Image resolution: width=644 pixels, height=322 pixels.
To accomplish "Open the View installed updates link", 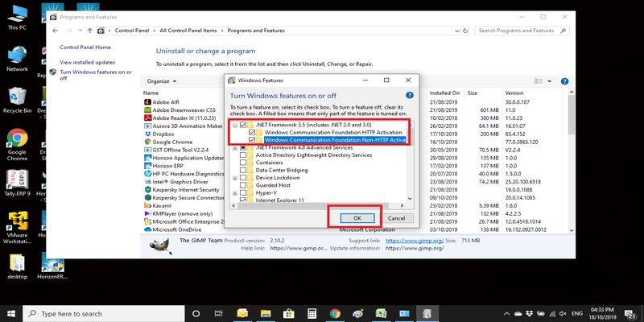I will coord(87,62).
